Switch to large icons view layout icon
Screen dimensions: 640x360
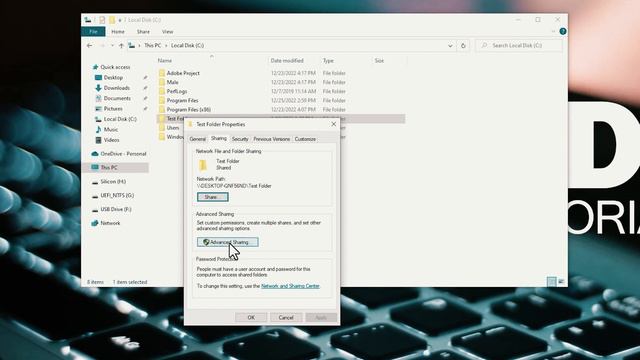pos(561,282)
